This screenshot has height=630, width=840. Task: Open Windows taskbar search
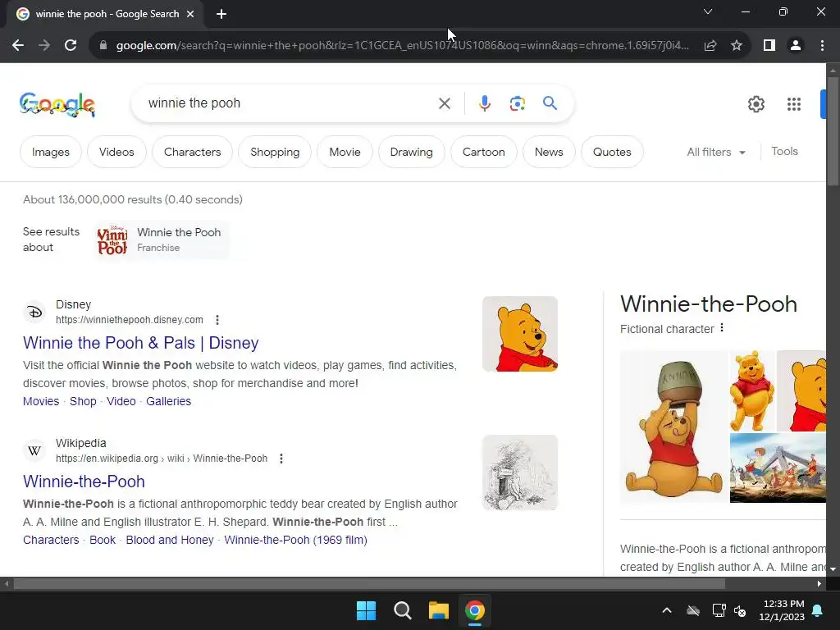(402, 610)
